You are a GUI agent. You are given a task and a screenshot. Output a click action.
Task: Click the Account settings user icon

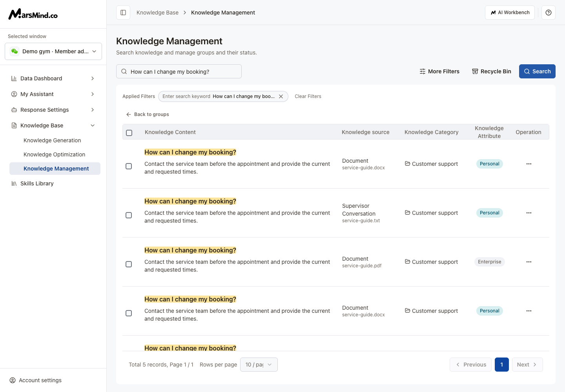[x=13, y=380]
